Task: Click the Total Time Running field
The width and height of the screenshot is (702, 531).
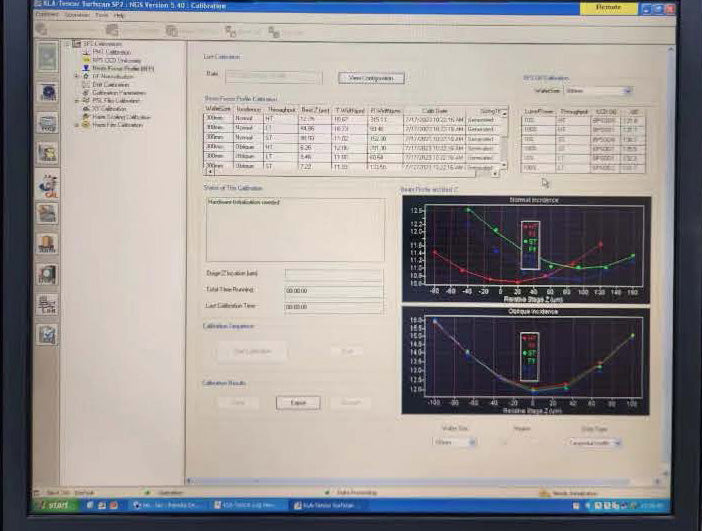Action: coord(334,291)
